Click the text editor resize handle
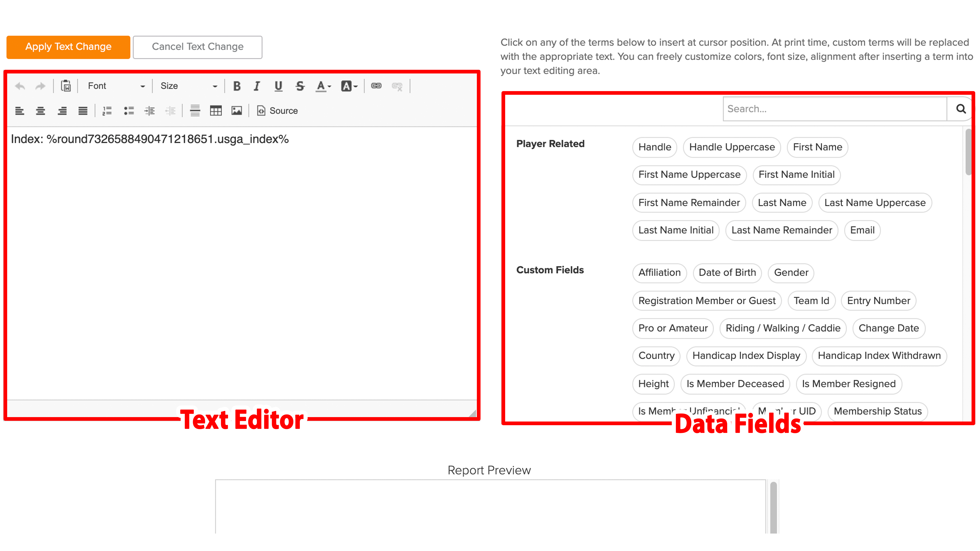Screen dimensions: 980x551 [472, 413]
